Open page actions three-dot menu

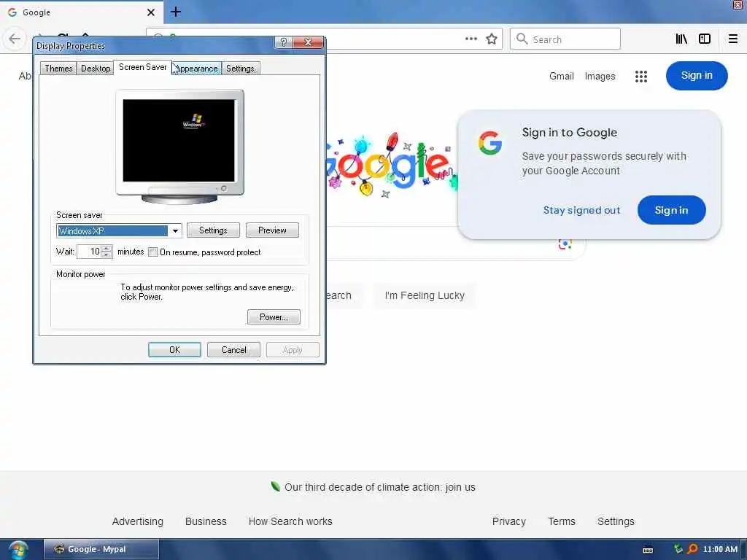point(471,39)
